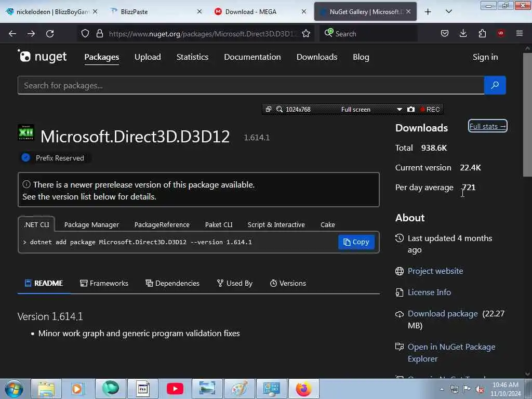Open the Used By tab
The width and height of the screenshot is (532, 399).
tap(235, 283)
